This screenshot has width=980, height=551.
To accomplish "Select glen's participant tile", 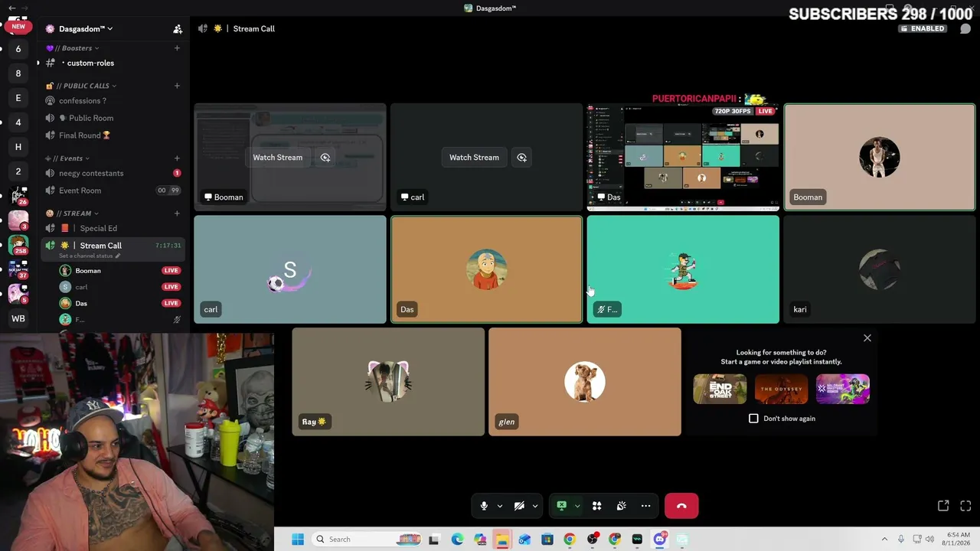I will coord(585,382).
